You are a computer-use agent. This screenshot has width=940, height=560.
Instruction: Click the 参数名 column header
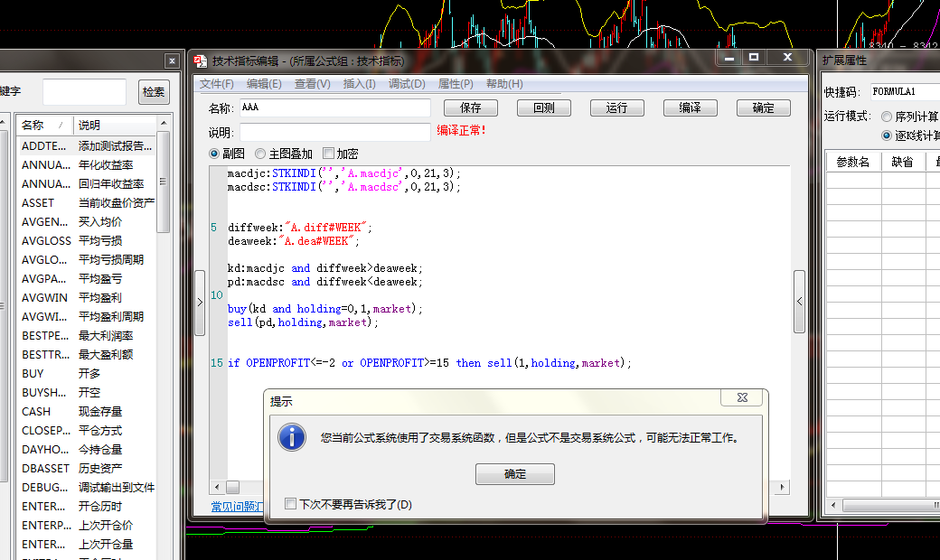tap(853, 162)
